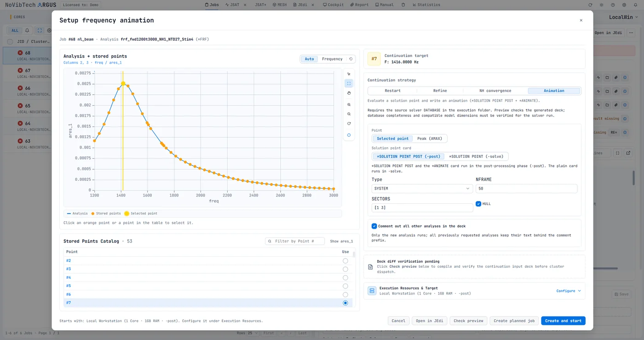Click Create and start button

563,321
